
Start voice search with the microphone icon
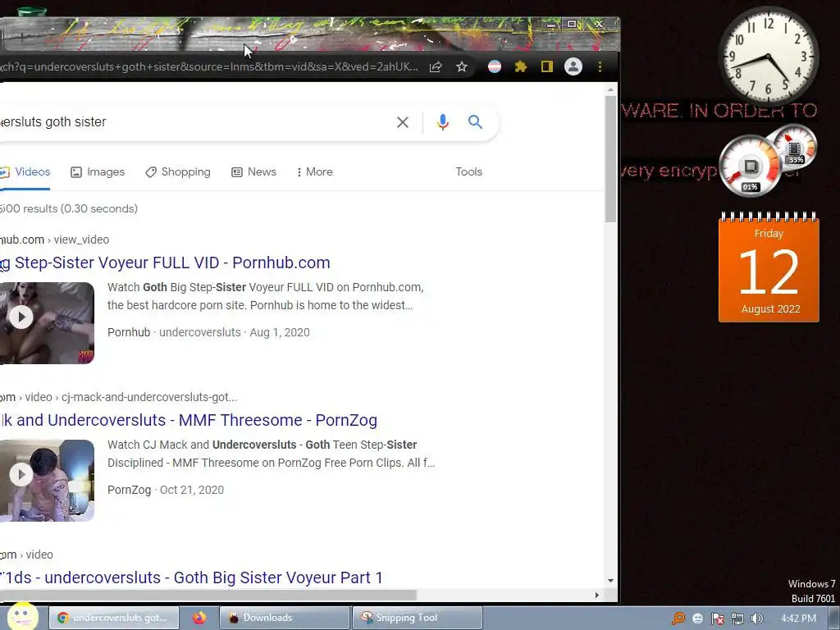tap(442, 122)
